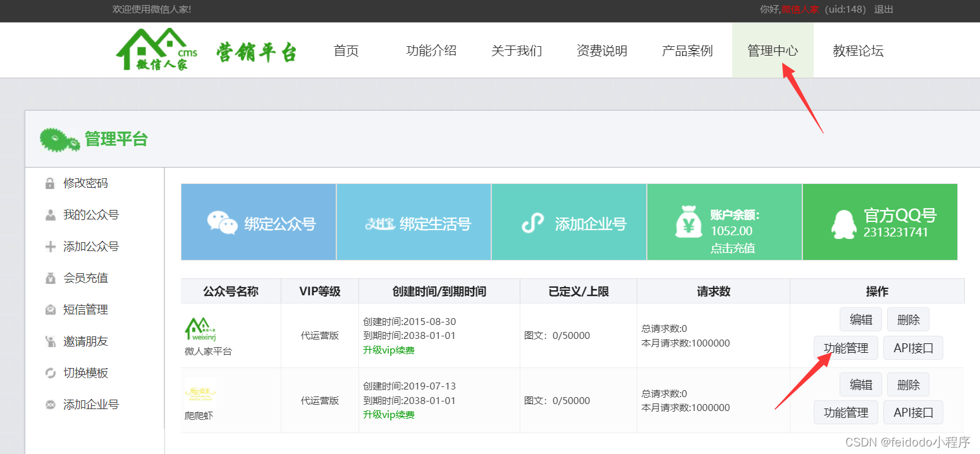Click the invite icon beside 邀请朋友
This screenshot has height=454, width=980.
point(51,341)
